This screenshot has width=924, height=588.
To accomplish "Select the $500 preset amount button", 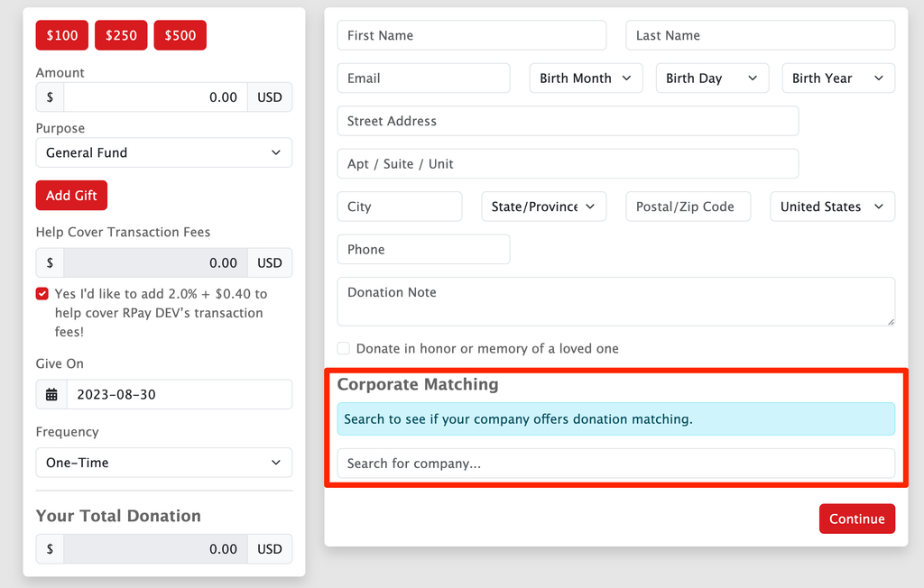I will pyautogui.click(x=180, y=35).
